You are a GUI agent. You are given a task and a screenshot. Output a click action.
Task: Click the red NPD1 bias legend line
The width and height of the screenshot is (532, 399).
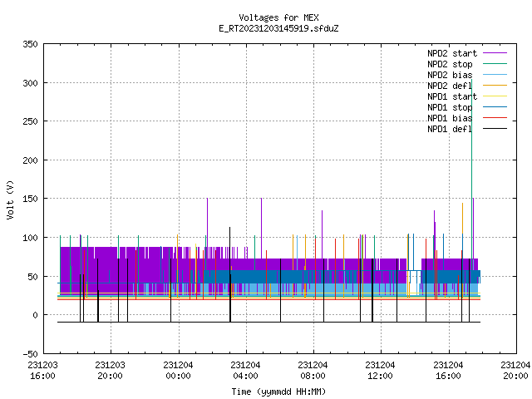[x=495, y=118]
